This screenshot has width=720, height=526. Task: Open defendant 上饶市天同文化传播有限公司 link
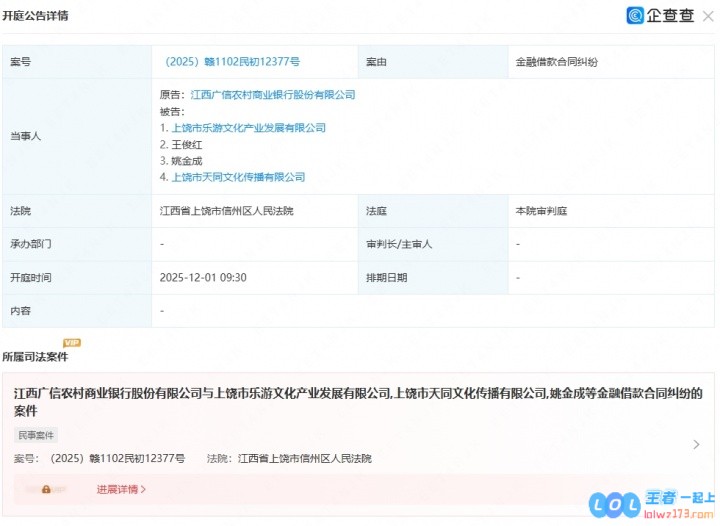pos(238,177)
